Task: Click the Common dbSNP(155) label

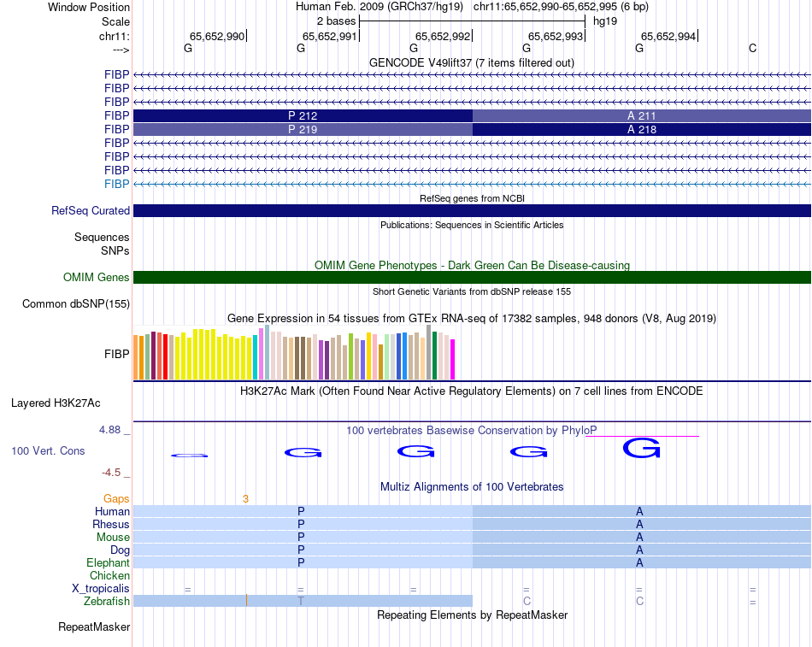Action: tap(75, 304)
